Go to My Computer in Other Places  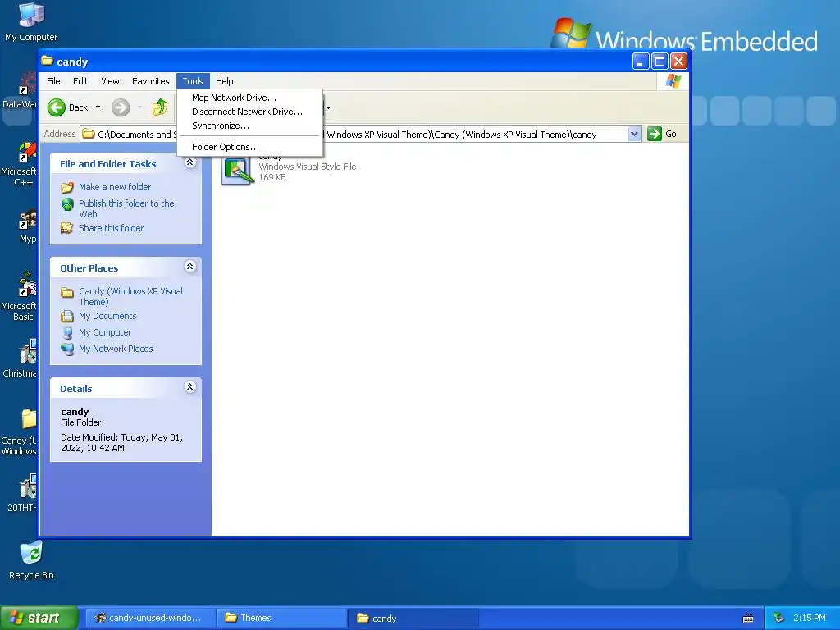coord(105,332)
